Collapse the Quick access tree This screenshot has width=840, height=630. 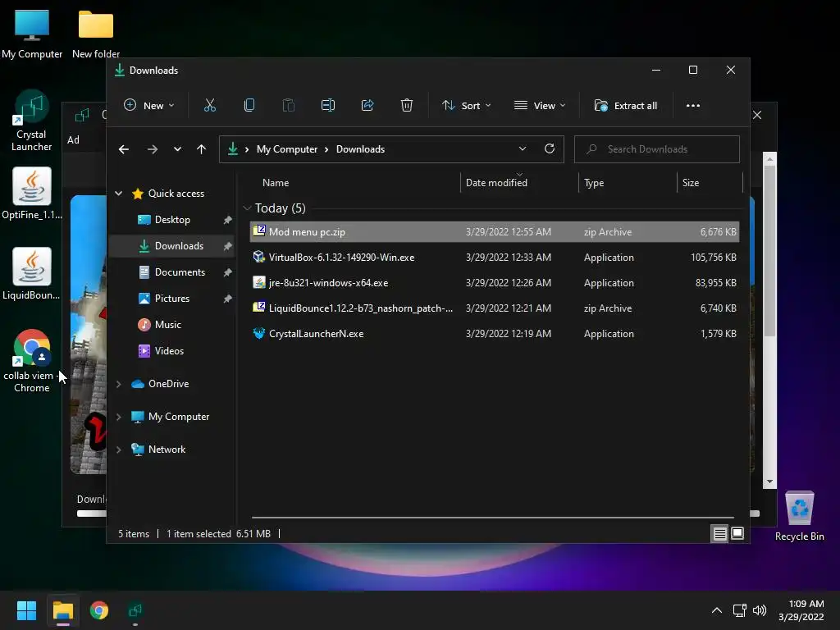tap(118, 194)
